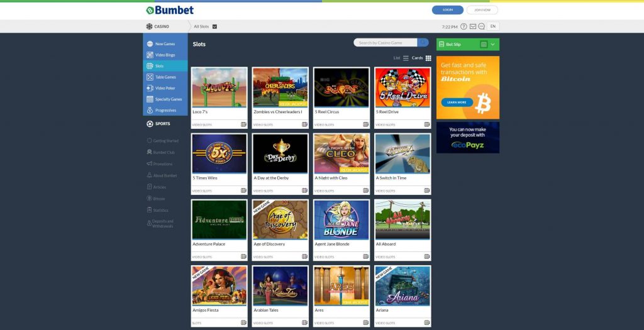The height and width of the screenshot is (330, 644).
Task: Open the EN language selector
Action: point(493,26)
